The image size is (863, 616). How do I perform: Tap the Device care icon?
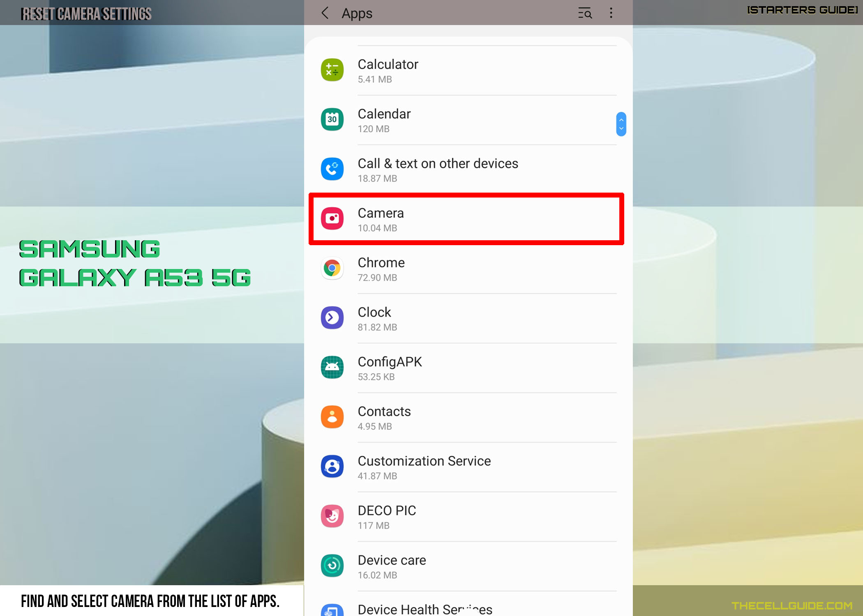[332, 565]
